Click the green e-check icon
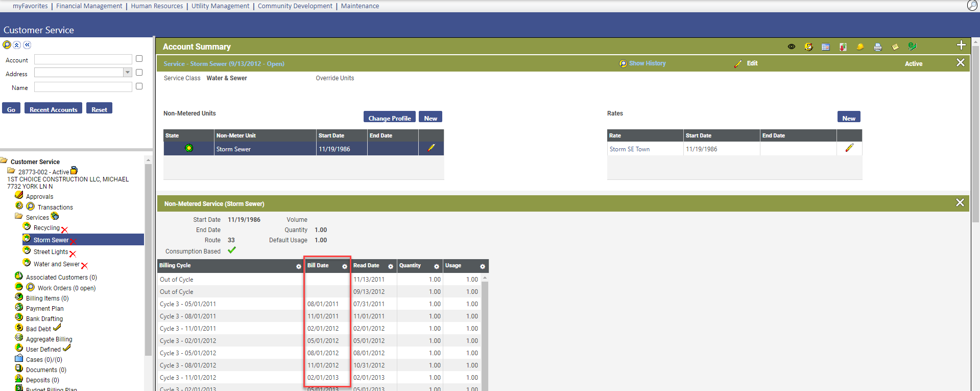The height and width of the screenshot is (391, 980). 912,47
